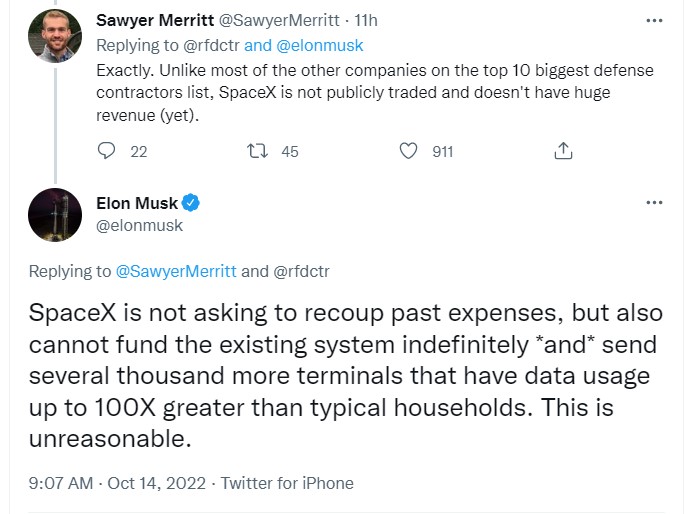Share Sawyer Merritt's tweet
The height and width of the screenshot is (514, 691).
pyautogui.click(x=563, y=151)
